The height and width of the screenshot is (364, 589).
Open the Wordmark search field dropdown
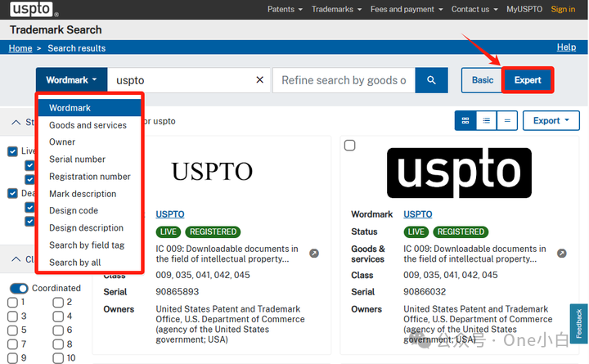click(x=71, y=80)
